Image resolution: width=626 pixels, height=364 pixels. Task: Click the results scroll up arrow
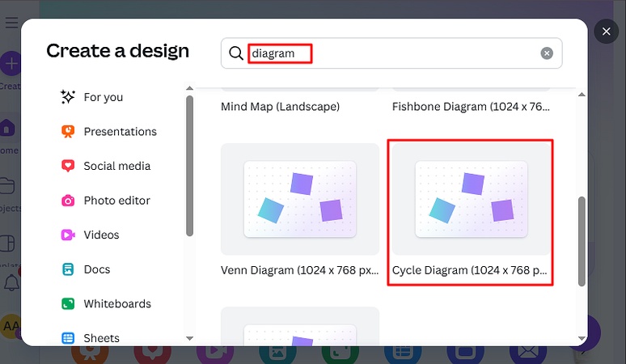point(582,95)
